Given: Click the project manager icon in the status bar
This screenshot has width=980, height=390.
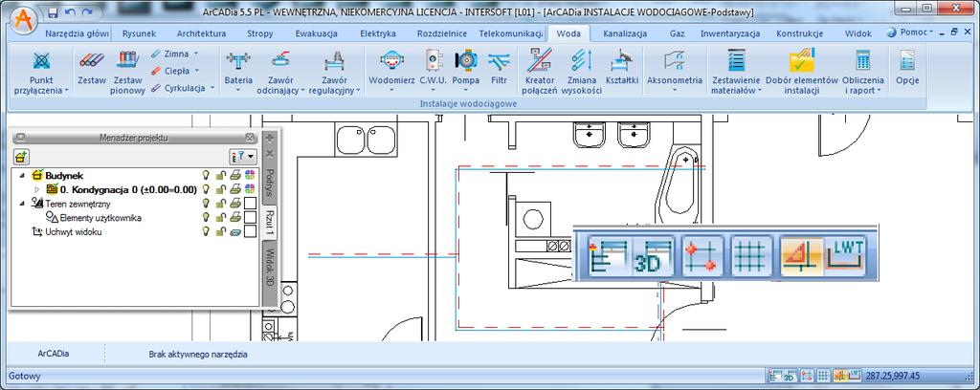Looking at the screenshot, I should [x=773, y=377].
